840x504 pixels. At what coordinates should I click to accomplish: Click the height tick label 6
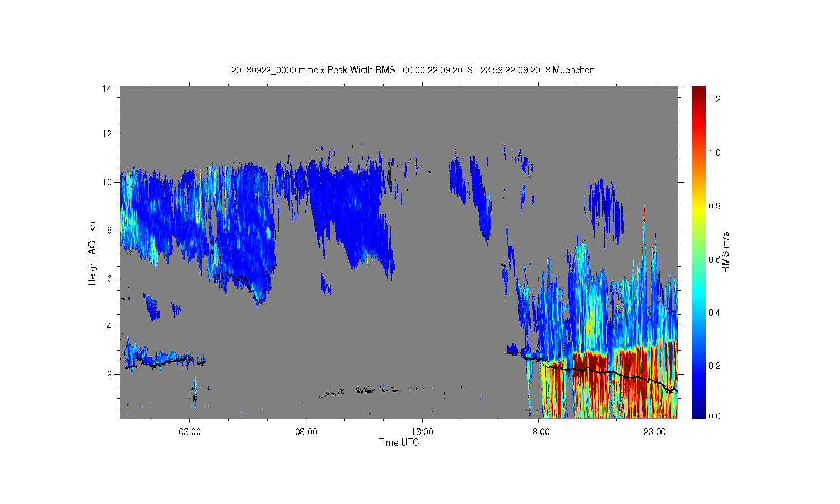pyautogui.click(x=110, y=278)
